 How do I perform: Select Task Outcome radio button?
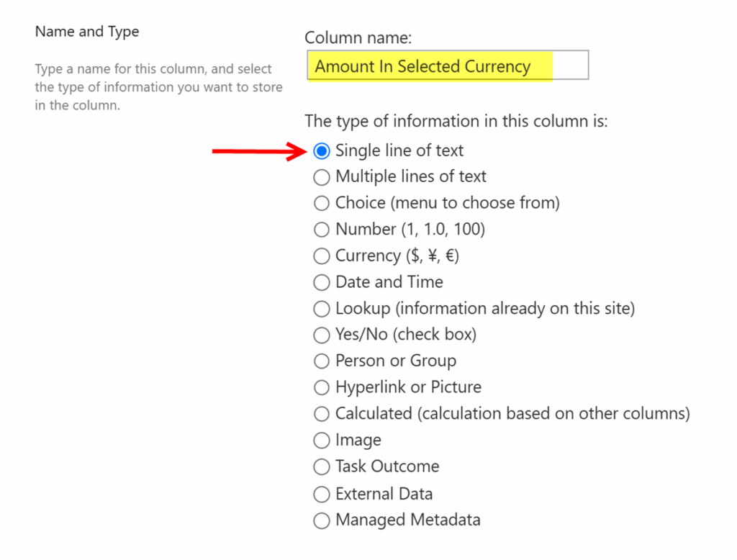[322, 466]
